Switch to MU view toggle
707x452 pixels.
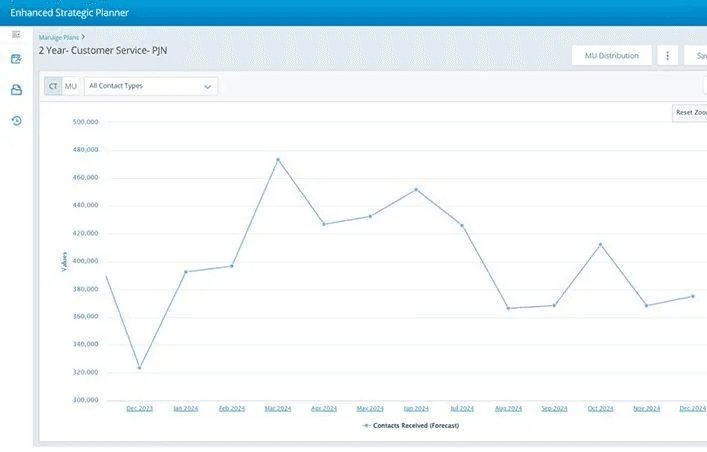[x=71, y=87]
